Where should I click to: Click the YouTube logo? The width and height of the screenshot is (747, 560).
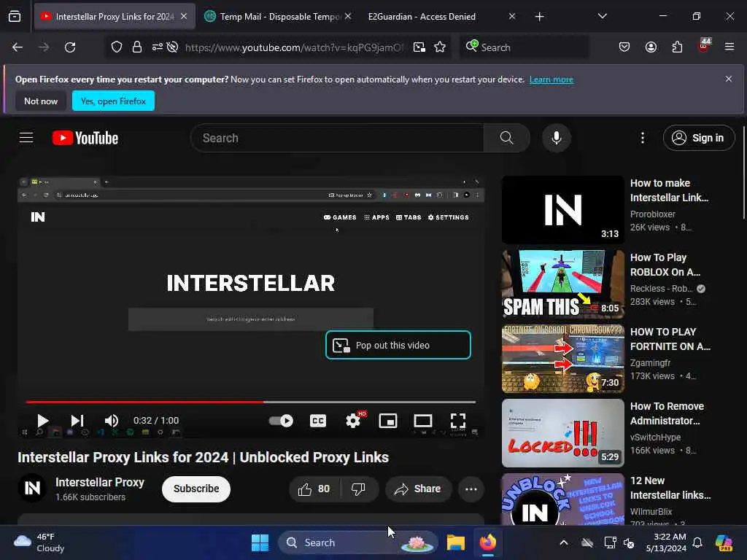85,138
